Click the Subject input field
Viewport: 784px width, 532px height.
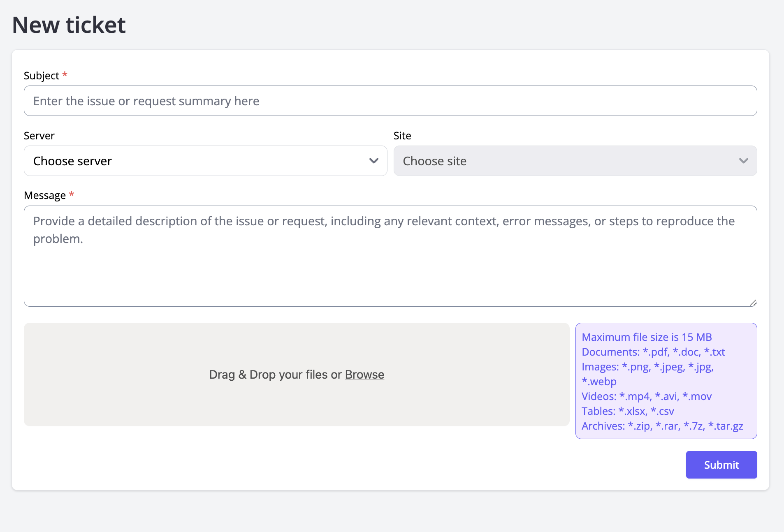(390, 101)
